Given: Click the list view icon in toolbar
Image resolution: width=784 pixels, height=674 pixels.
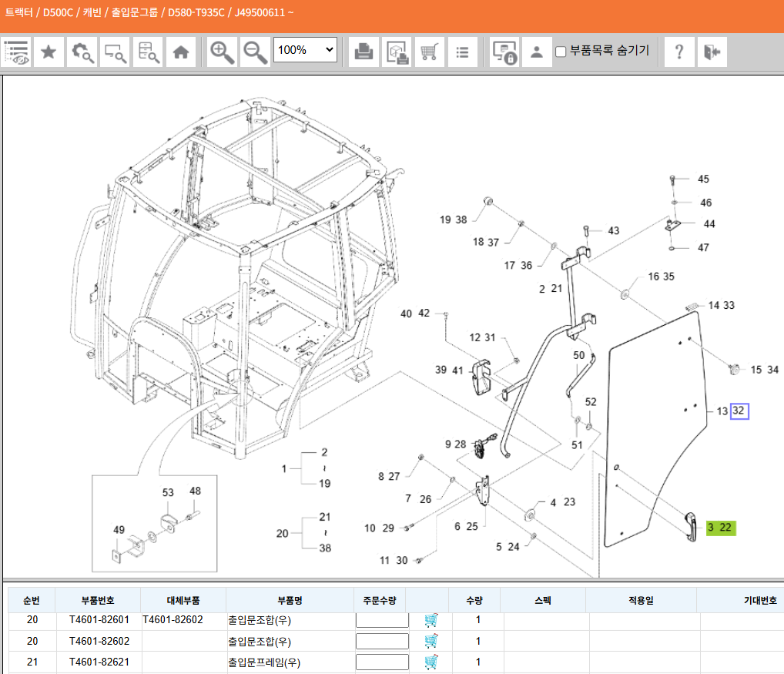Looking at the screenshot, I should (x=462, y=52).
